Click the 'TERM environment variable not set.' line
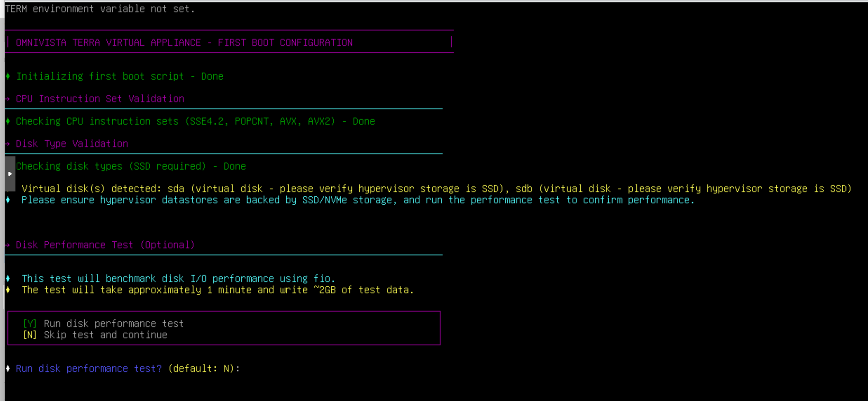Image resolution: width=868 pixels, height=401 pixels. coord(100,9)
